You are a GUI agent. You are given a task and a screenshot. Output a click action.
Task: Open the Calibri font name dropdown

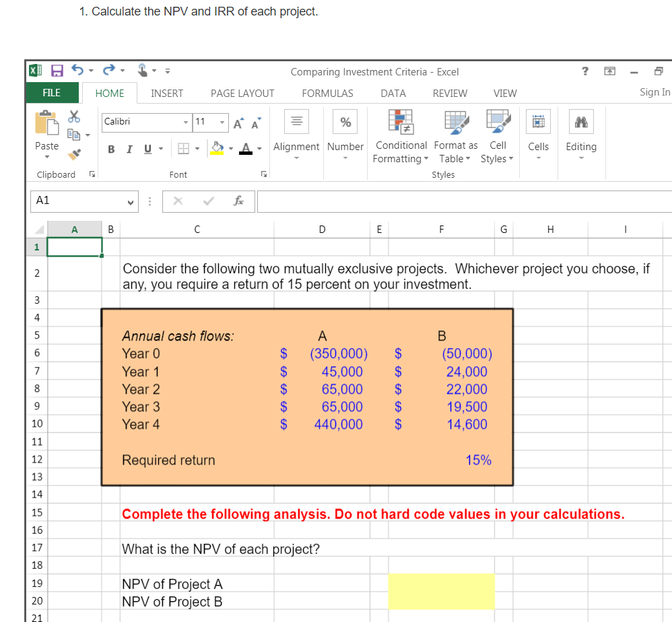coord(187,123)
